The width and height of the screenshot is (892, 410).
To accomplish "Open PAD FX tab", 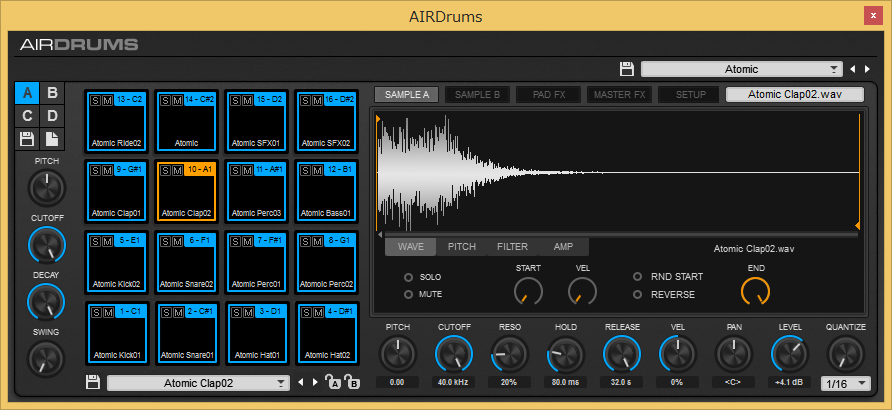I will [x=548, y=95].
